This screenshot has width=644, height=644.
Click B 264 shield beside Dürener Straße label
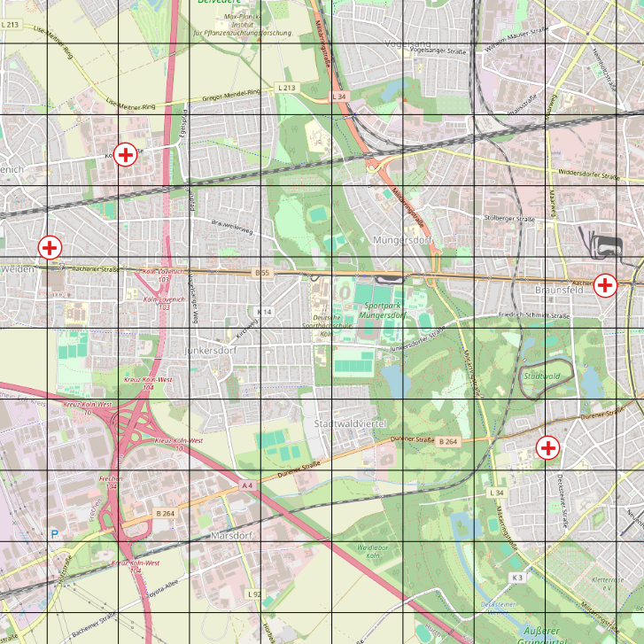tap(448, 441)
